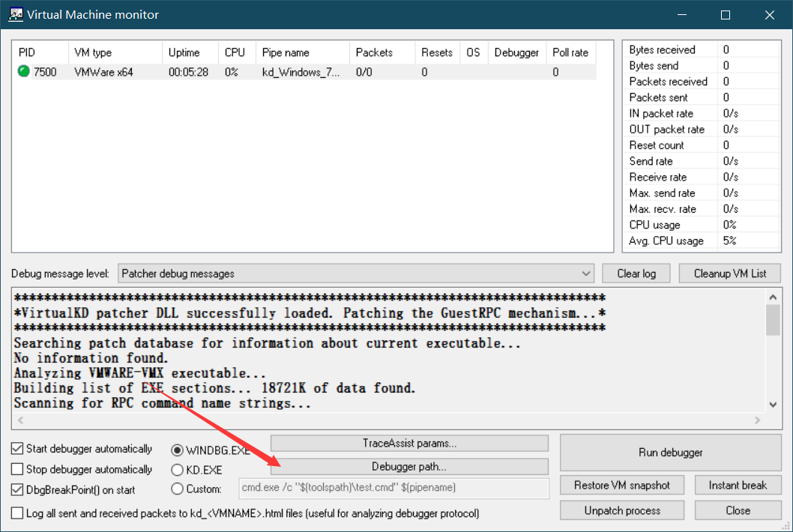This screenshot has height=532, width=793.
Task: Click the OUT packet rate statistic row
Action: (701, 130)
